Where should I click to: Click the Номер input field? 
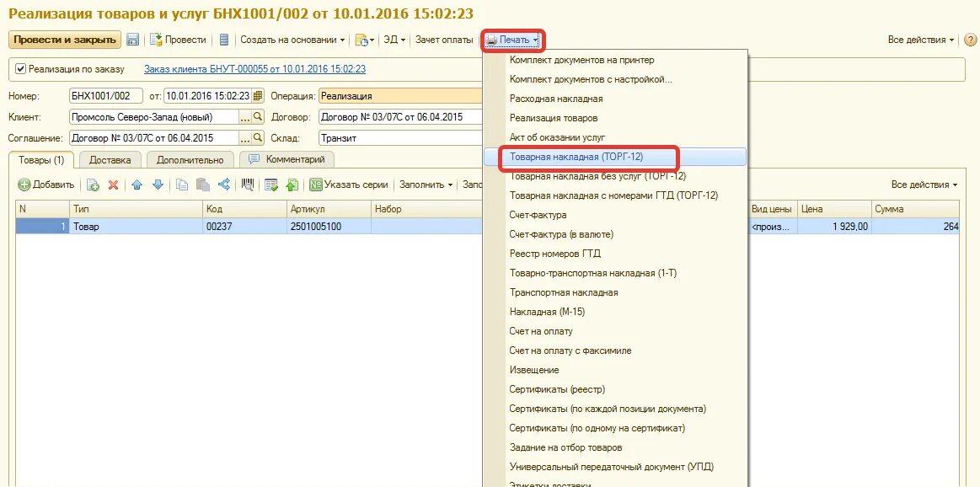[x=105, y=96]
